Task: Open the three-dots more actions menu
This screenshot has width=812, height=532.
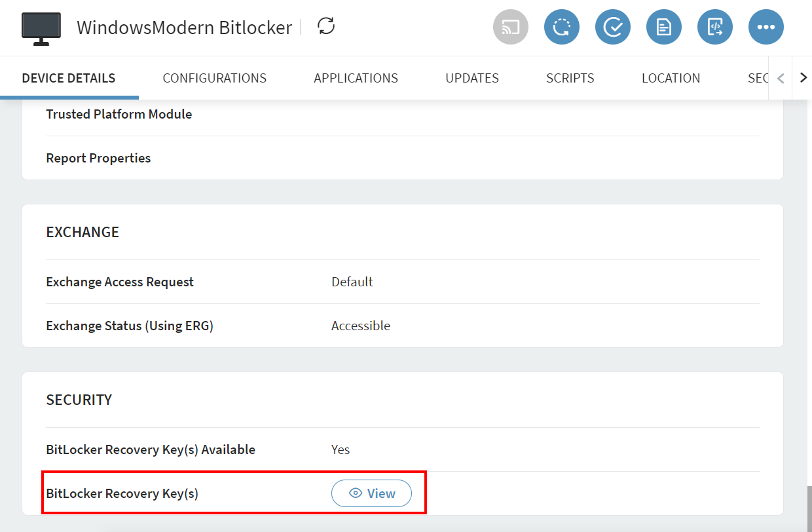Action: (766, 27)
